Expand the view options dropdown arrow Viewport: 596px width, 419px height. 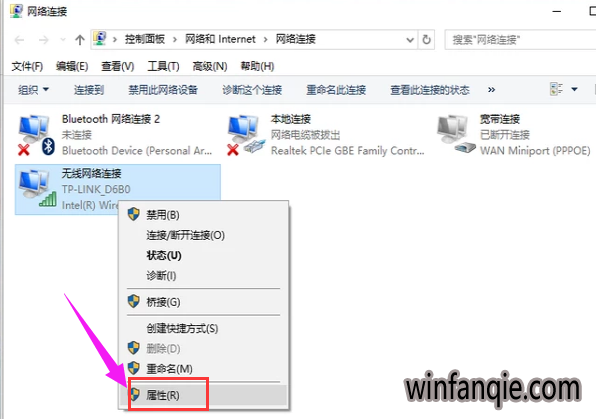tap(574, 90)
